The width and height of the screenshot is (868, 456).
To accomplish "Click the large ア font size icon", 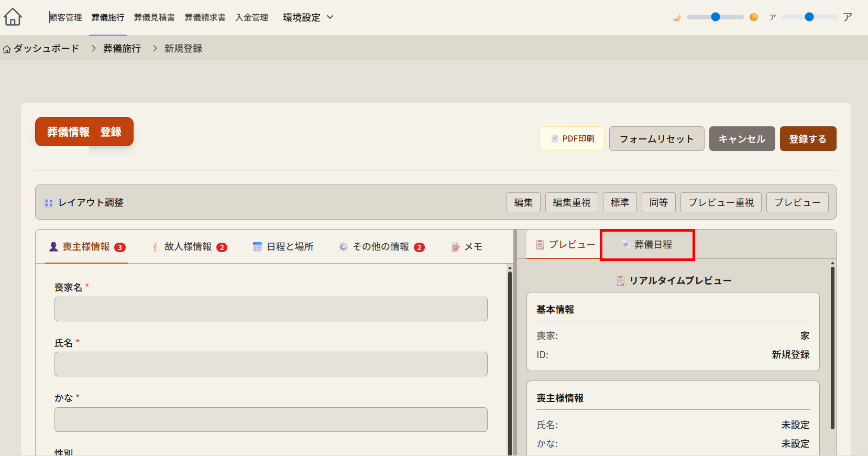I will pyautogui.click(x=848, y=17).
